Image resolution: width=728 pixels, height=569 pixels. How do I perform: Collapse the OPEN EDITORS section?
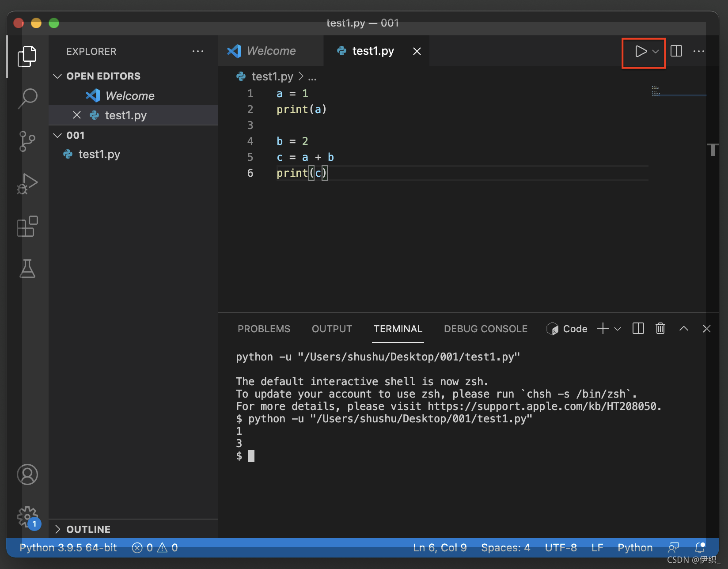point(57,76)
